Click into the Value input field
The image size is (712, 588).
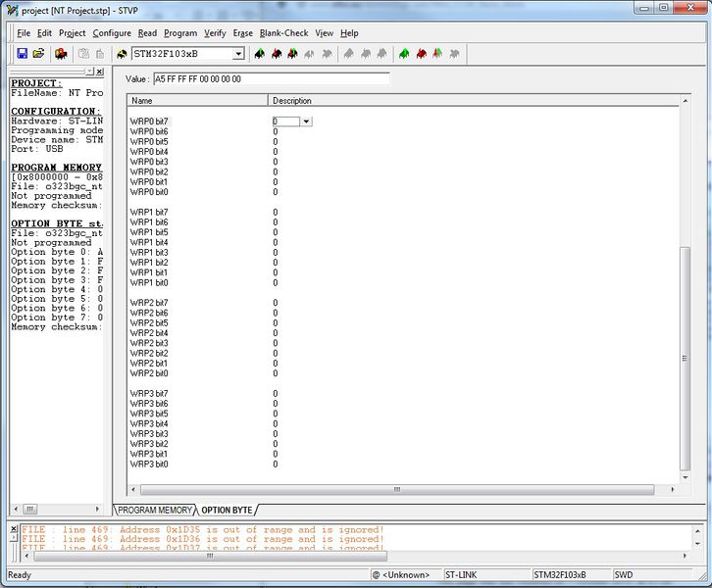pyautogui.click(x=271, y=78)
